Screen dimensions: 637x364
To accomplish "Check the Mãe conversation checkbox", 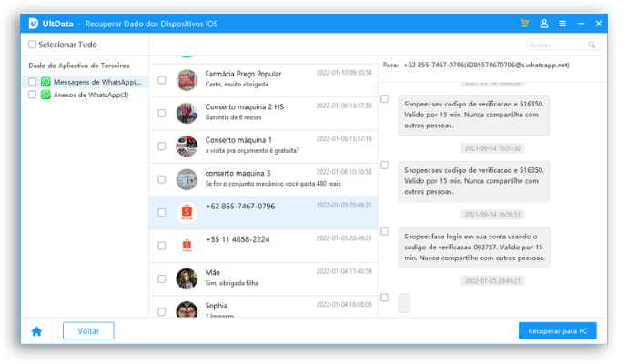I will [162, 278].
